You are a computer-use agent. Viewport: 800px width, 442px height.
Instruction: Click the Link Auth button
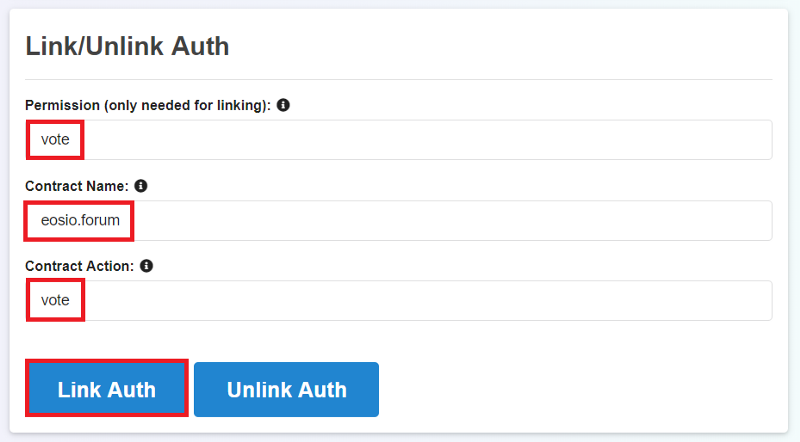(x=107, y=389)
